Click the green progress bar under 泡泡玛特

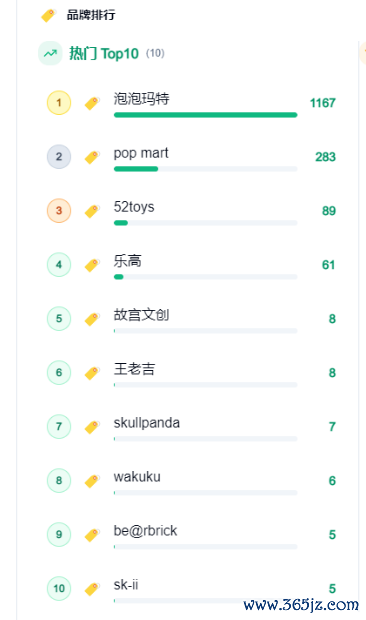pos(206,115)
